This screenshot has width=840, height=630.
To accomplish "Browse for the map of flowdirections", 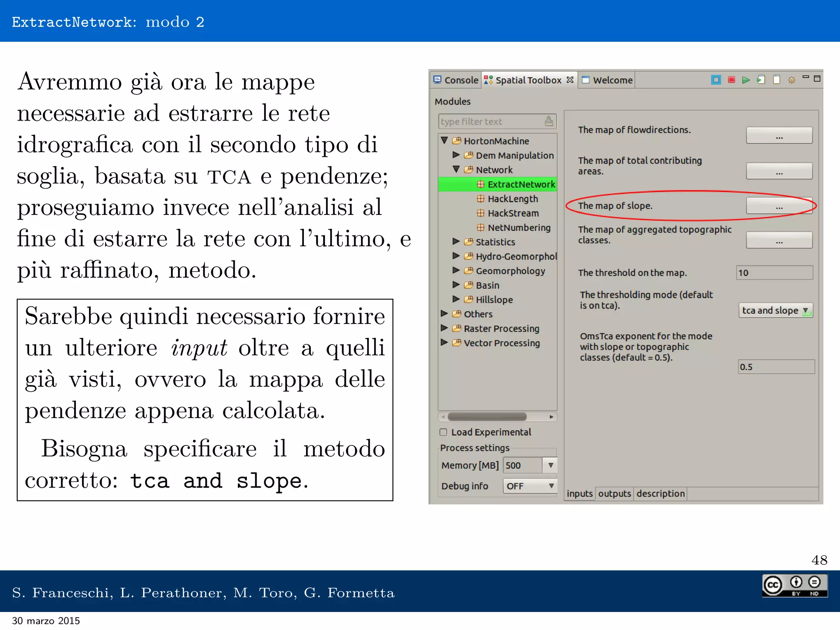I will coord(779,135).
